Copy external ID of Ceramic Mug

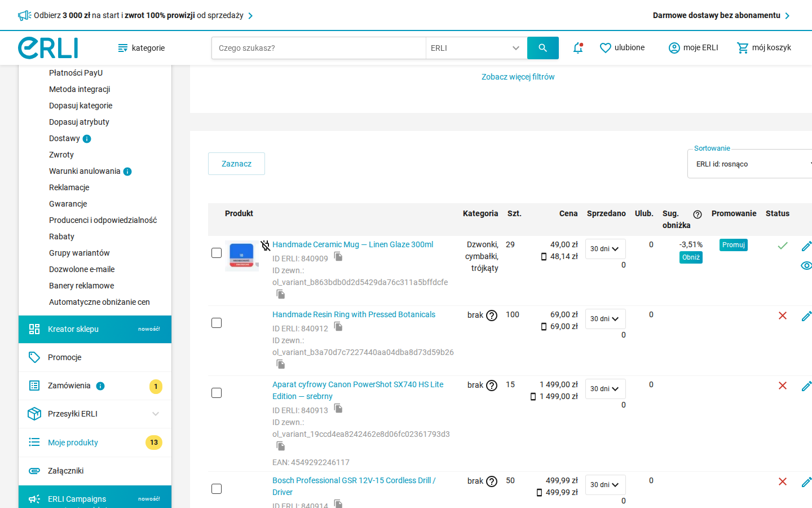[281, 294]
